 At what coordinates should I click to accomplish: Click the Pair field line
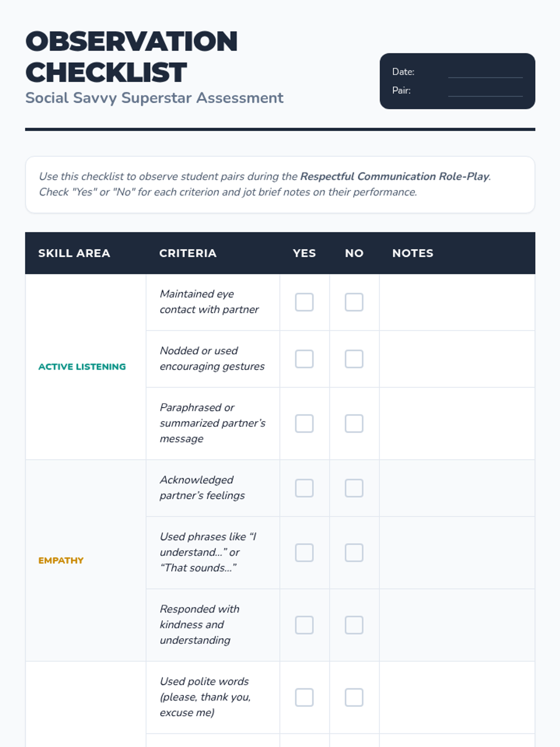pyautogui.click(x=485, y=91)
